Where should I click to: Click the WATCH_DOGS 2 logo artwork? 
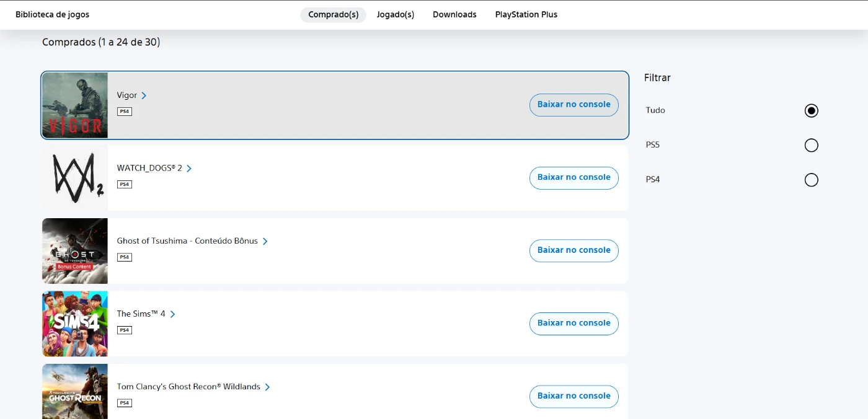coord(75,178)
